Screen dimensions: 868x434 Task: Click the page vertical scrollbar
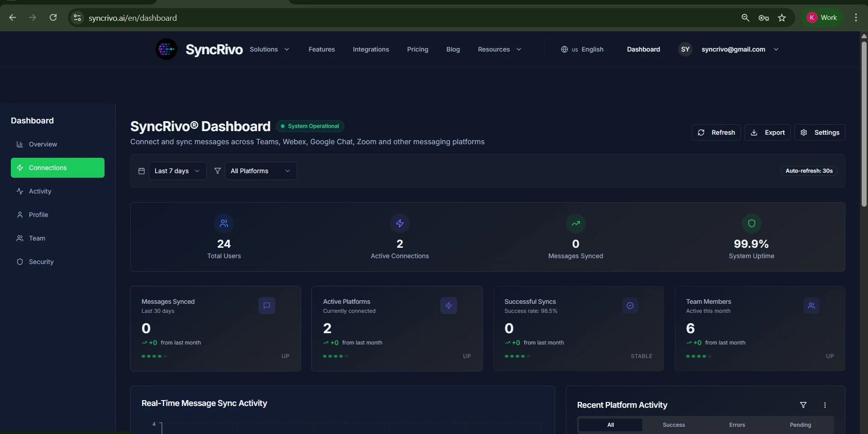[x=864, y=124]
